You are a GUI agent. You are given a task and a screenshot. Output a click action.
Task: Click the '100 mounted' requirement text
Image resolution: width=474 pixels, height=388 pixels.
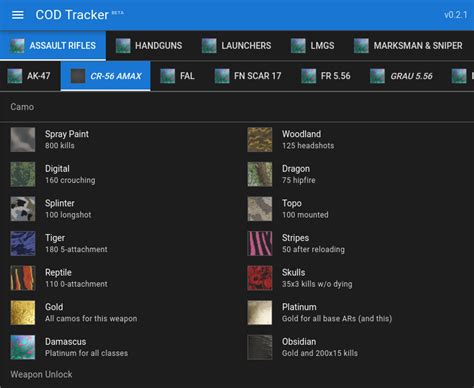click(305, 215)
